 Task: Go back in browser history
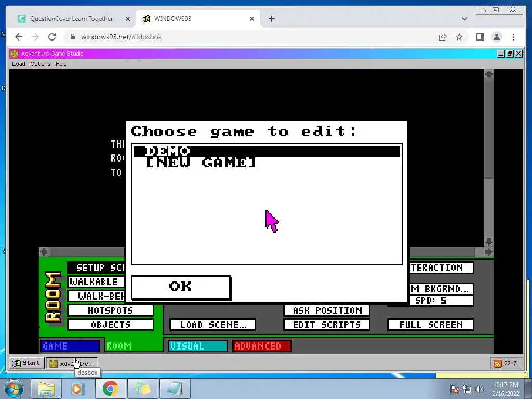click(19, 37)
